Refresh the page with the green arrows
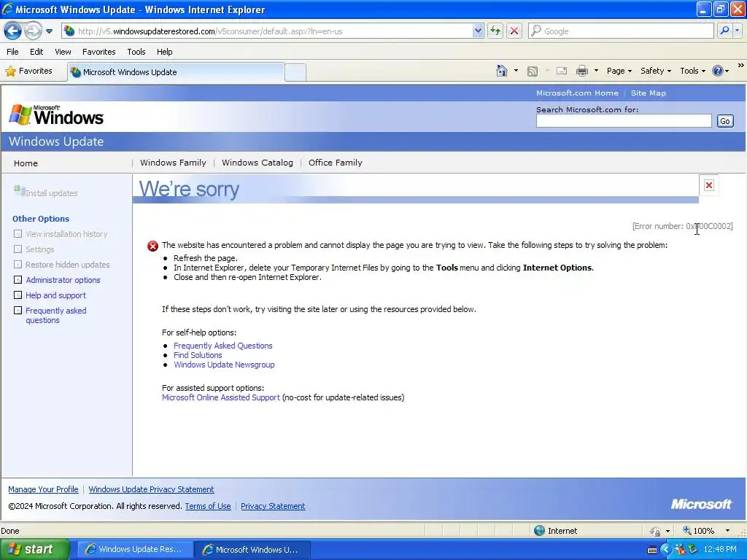Image resolution: width=747 pixels, height=560 pixels. (495, 31)
